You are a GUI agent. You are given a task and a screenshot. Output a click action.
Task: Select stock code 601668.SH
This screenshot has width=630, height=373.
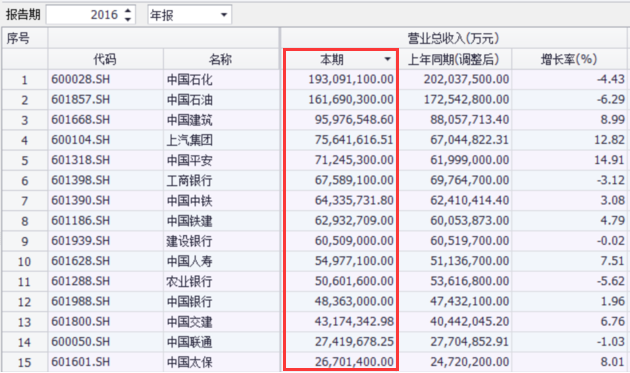point(80,119)
